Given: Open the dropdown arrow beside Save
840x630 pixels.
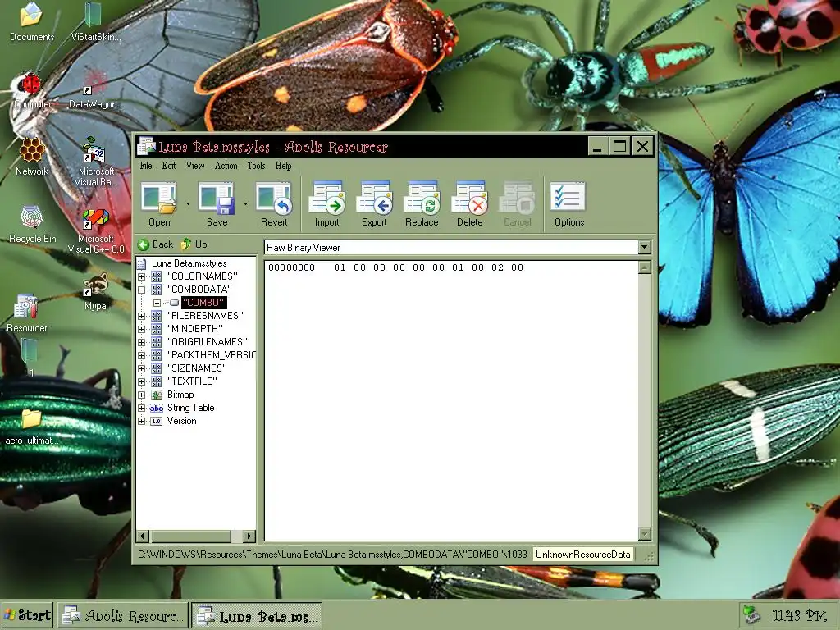Looking at the screenshot, I should (x=245, y=204).
